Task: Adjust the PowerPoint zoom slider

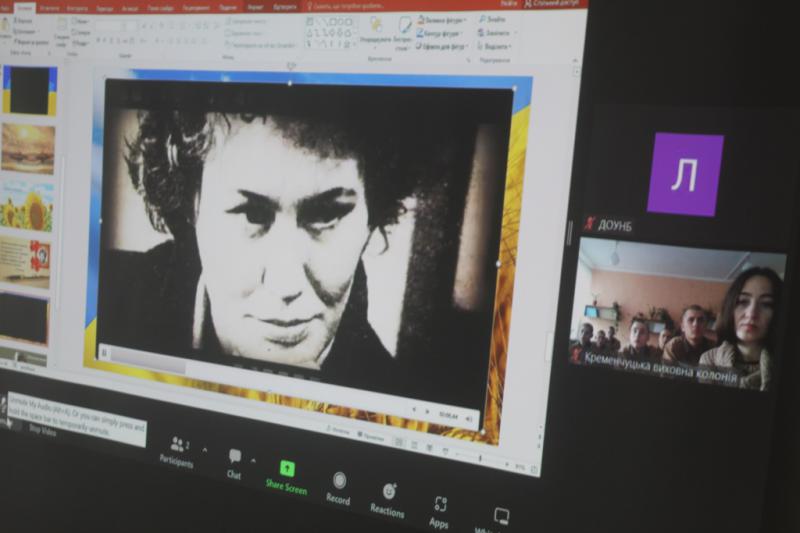Action: pos(480,458)
